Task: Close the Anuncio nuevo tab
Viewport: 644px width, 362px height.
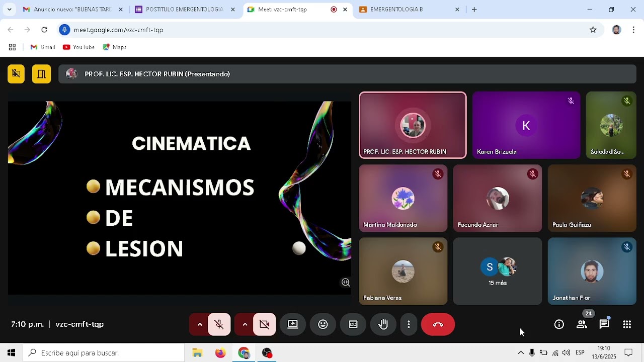Action: [x=121, y=10]
